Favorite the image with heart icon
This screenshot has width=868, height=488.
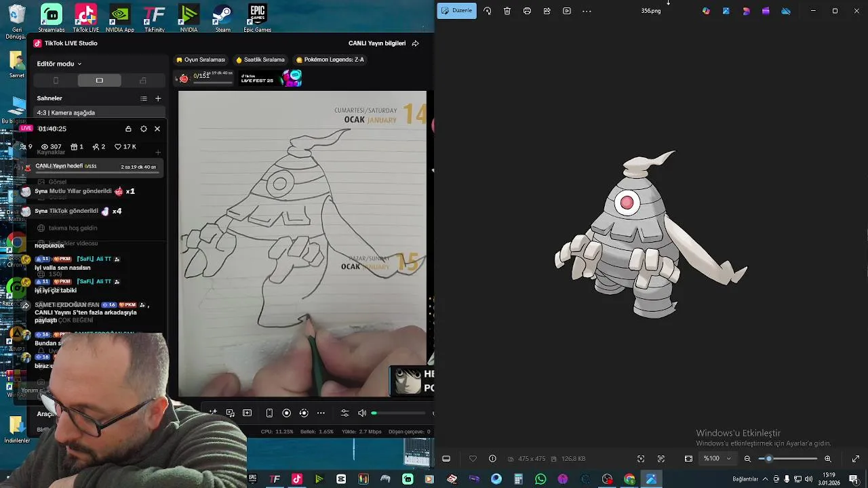pyautogui.click(x=473, y=459)
